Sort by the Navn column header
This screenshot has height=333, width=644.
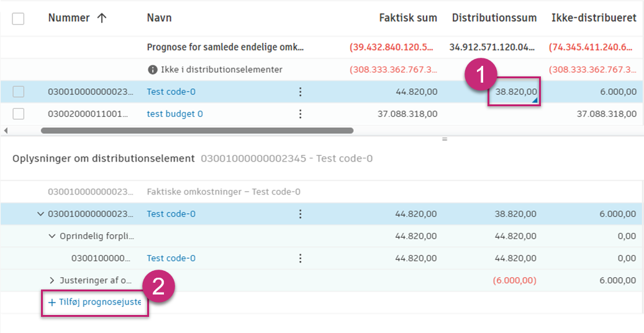click(159, 18)
